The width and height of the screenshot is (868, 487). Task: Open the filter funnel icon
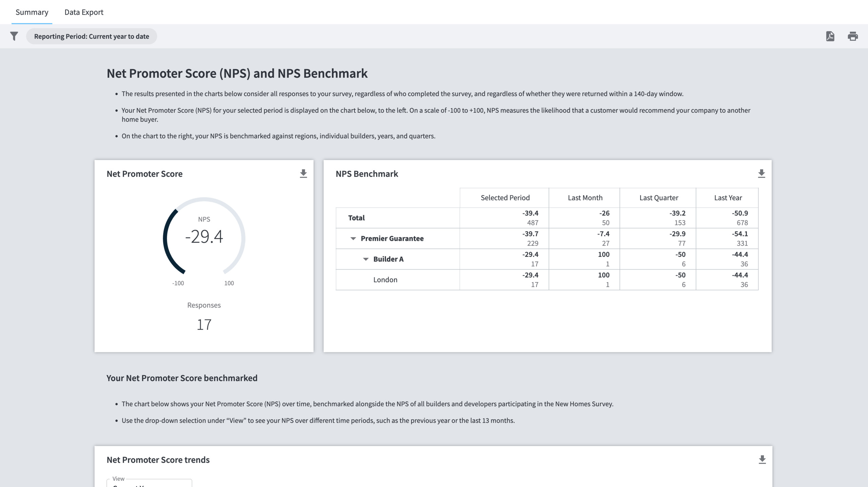click(14, 36)
